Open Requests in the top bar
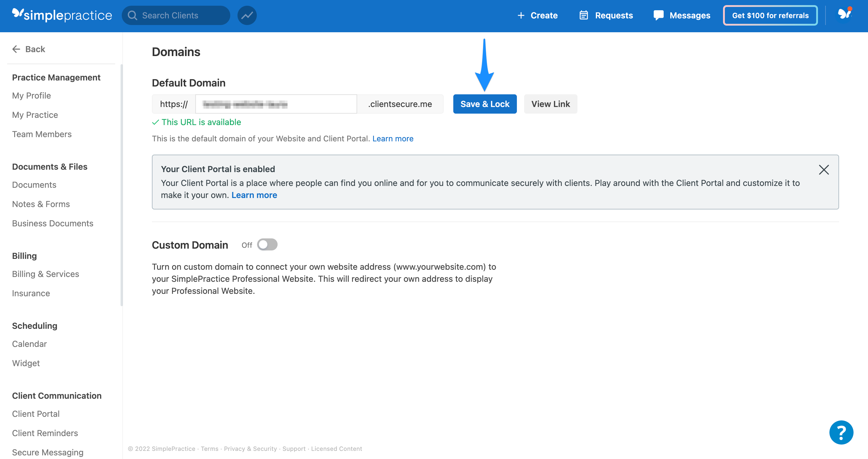The height and width of the screenshot is (459, 868). click(606, 15)
